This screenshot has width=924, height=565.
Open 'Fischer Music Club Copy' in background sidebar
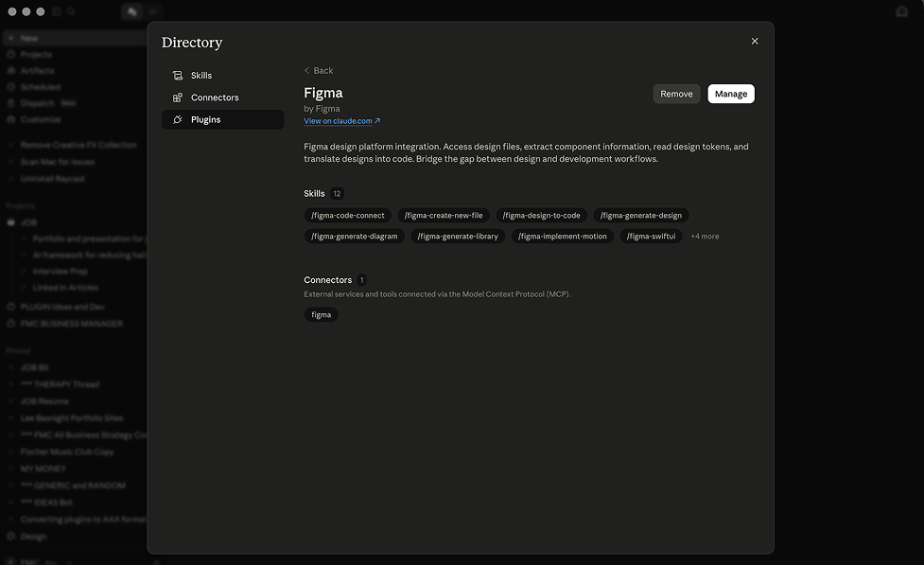click(67, 451)
